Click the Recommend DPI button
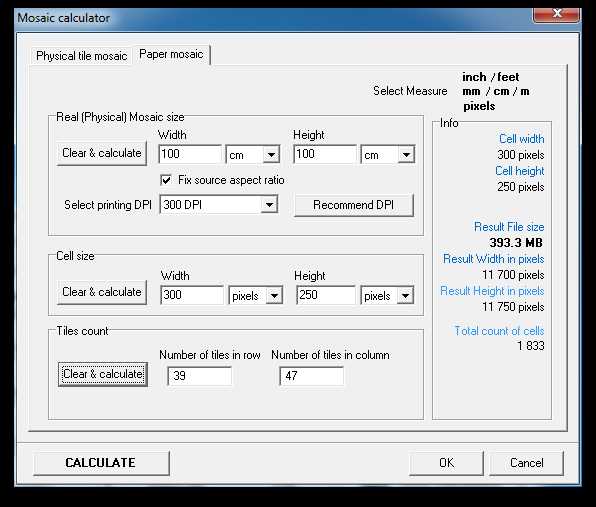Image resolution: width=596 pixels, height=507 pixels. pos(353,205)
